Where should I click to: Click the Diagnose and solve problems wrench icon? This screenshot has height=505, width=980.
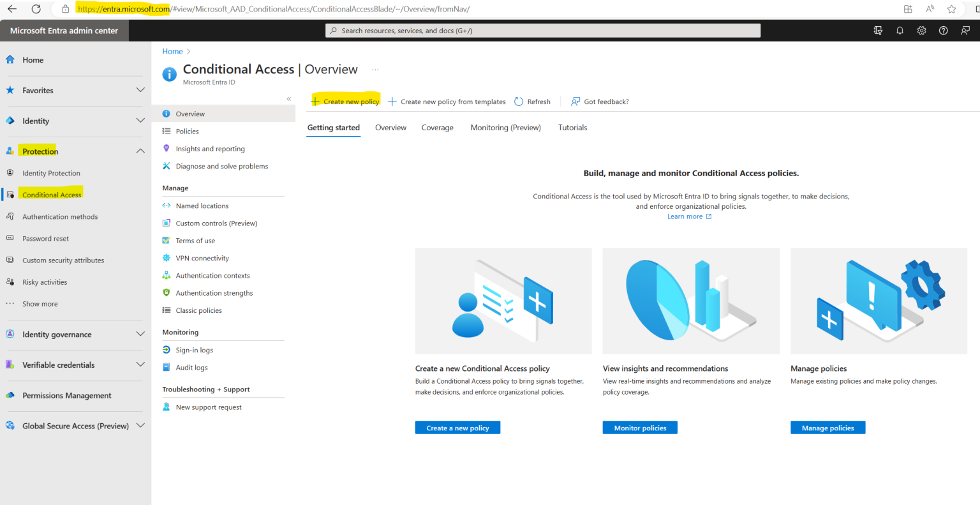point(166,166)
